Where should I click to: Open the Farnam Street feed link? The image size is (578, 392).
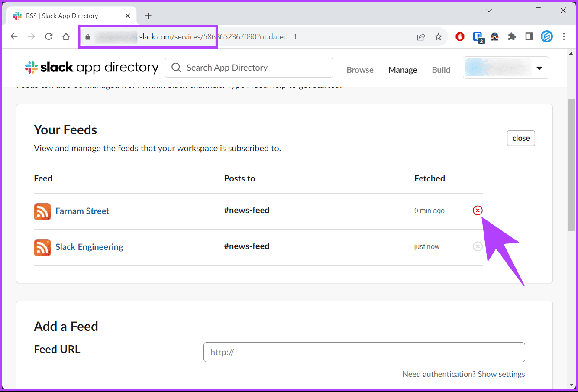tap(82, 211)
